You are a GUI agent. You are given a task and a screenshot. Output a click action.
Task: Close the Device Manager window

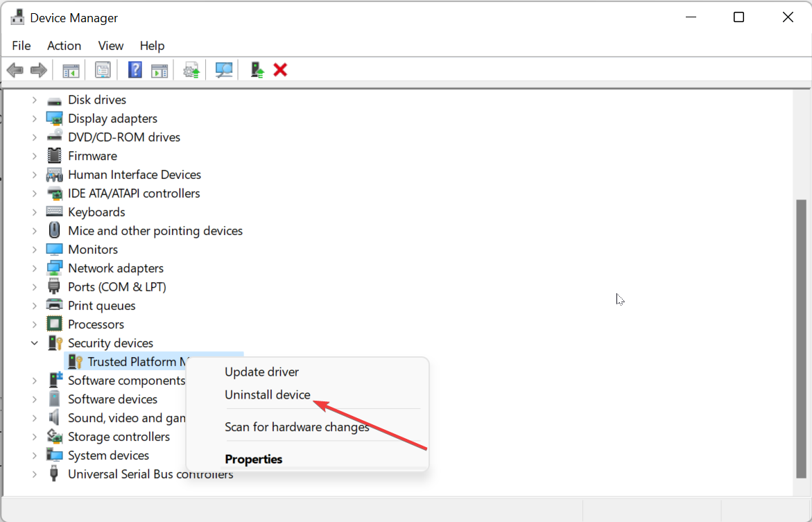788,17
